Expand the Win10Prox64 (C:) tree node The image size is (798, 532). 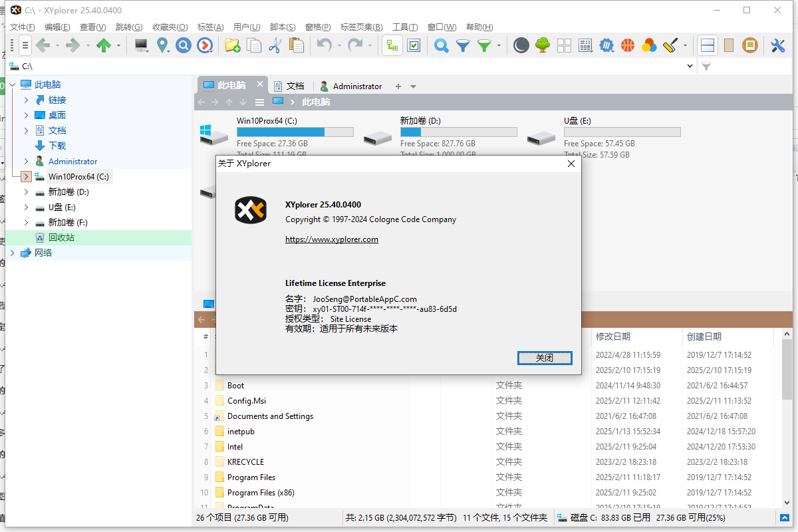tap(26, 176)
